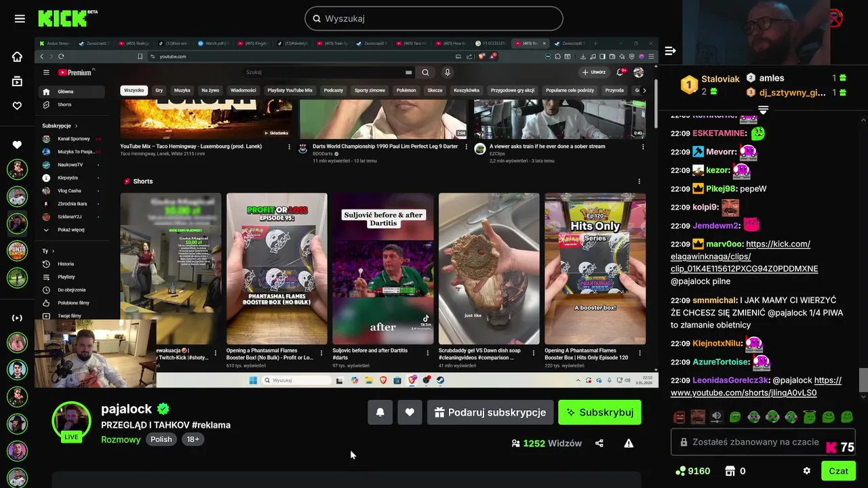The width and height of the screenshot is (868, 488).
Task: Select the 'Muzyka' chip in streamed YouTube
Action: coord(182,90)
